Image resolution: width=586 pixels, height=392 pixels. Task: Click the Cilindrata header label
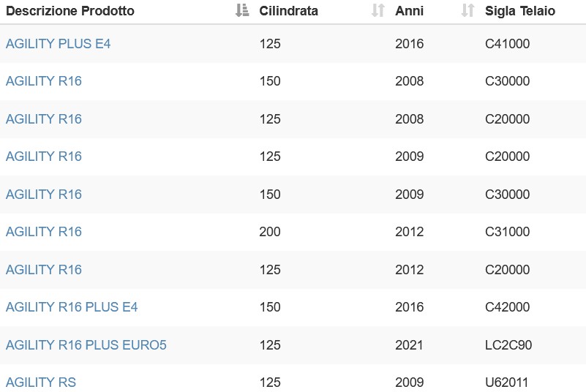tap(288, 11)
